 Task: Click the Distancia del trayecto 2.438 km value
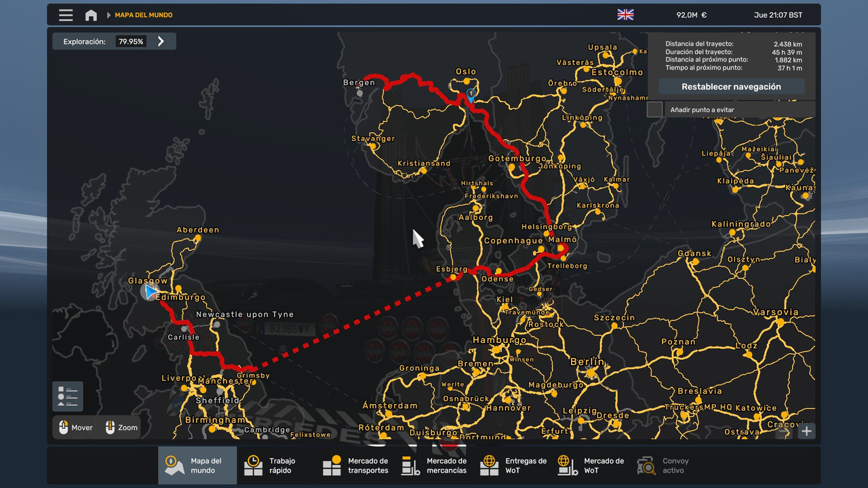[x=787, y=44]
